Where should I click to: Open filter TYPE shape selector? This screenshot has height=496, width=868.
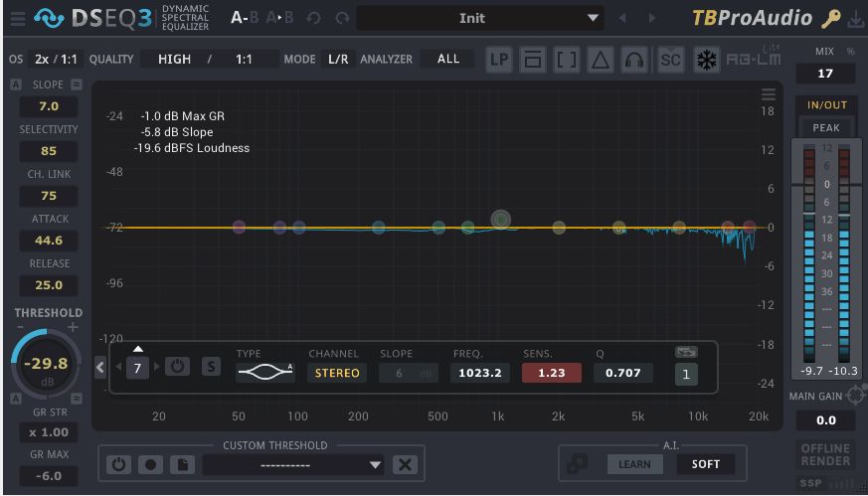[x=265, y=373]
